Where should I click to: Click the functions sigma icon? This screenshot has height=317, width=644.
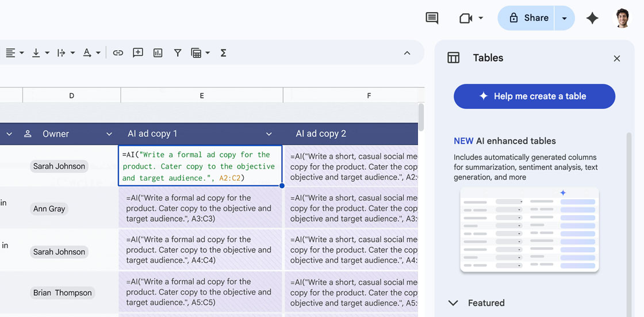pyautogui.click(x=223, y=53)
